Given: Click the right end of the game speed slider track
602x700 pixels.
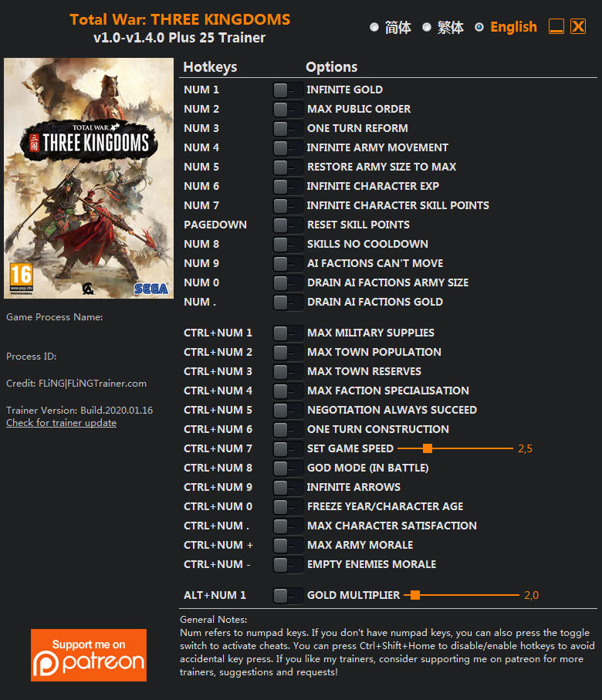Looking at the screenshot, I should pos(511,448).
